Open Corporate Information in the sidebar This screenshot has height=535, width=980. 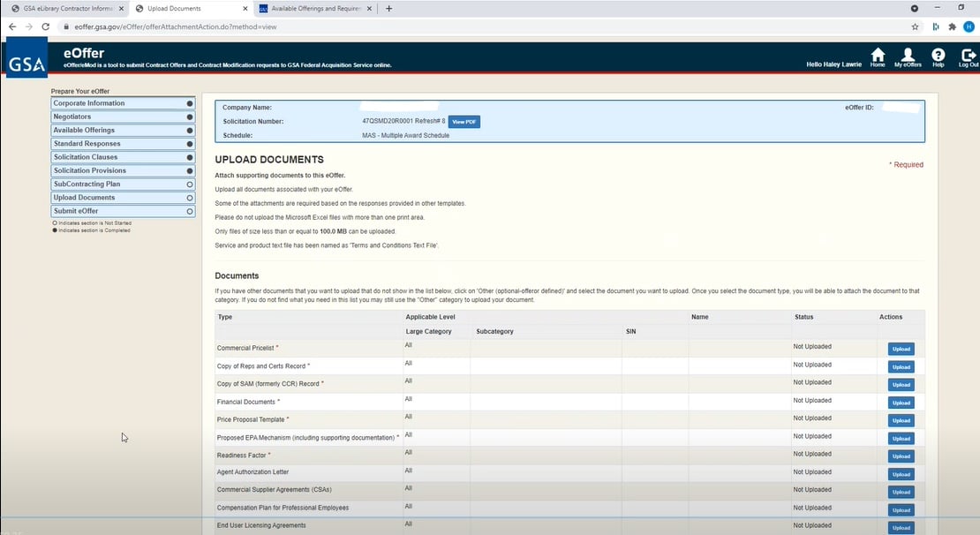point(122,102)
